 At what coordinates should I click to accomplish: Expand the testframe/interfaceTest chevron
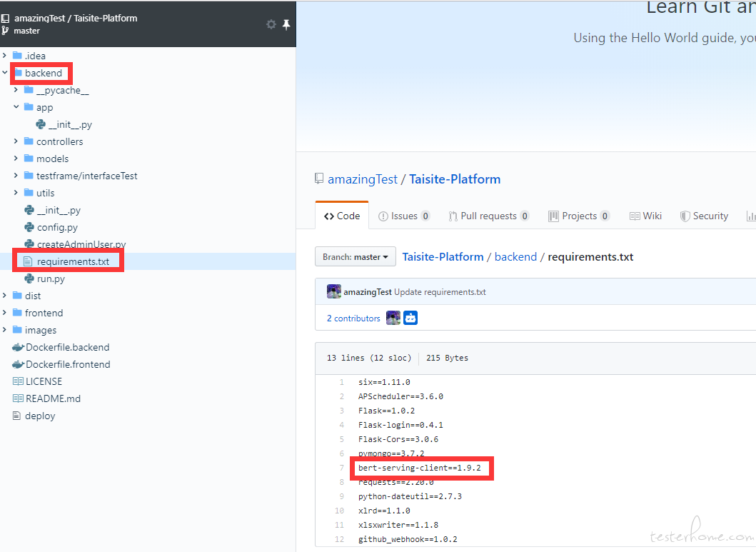pos(16,176)
